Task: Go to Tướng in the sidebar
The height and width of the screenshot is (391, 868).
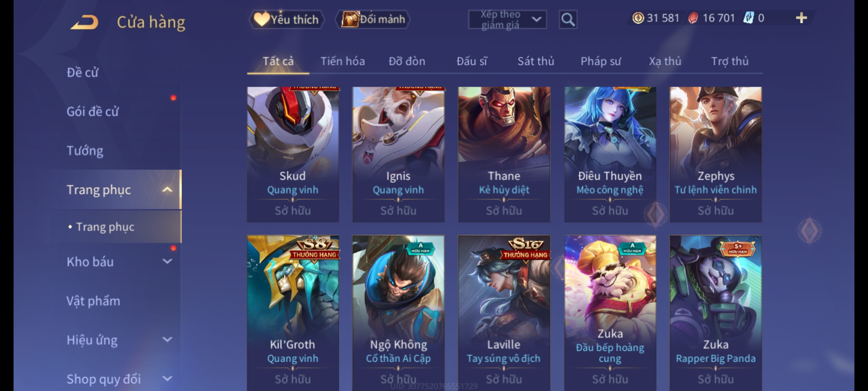Action: [x=85, y=150]
